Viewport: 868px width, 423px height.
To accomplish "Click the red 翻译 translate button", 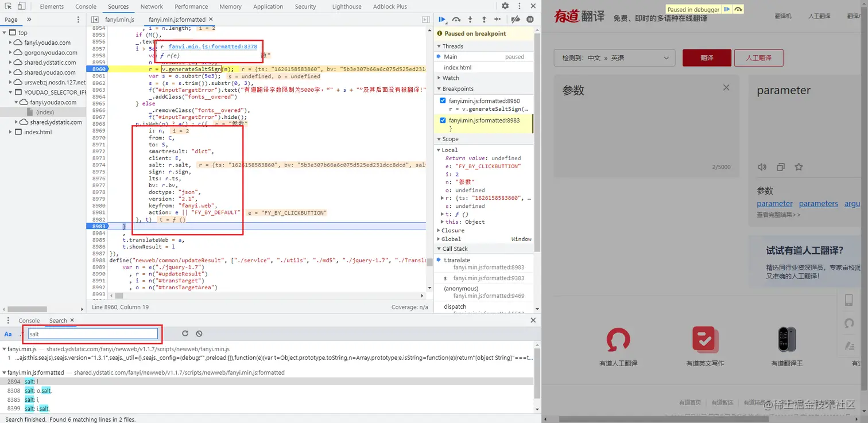I will click(707, 58).
